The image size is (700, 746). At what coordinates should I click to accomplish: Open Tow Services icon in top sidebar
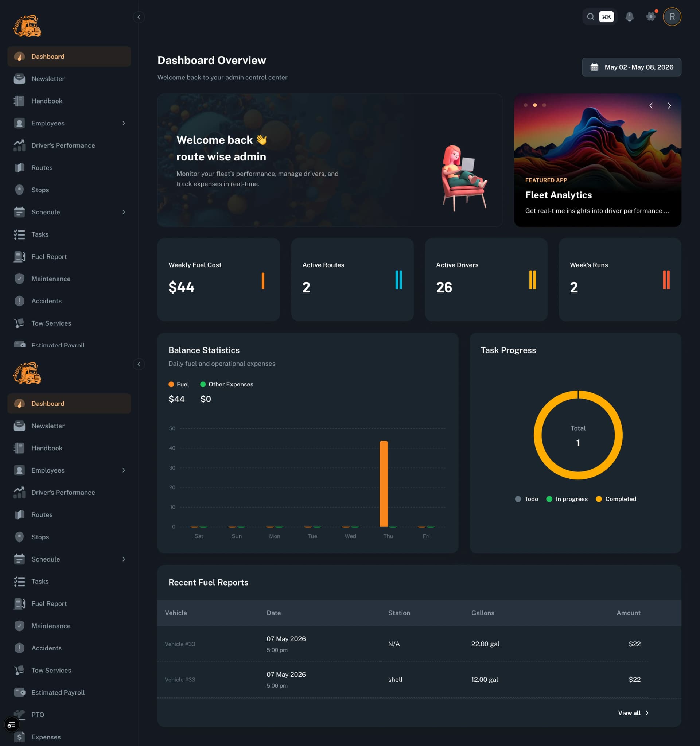coord(20,323)
